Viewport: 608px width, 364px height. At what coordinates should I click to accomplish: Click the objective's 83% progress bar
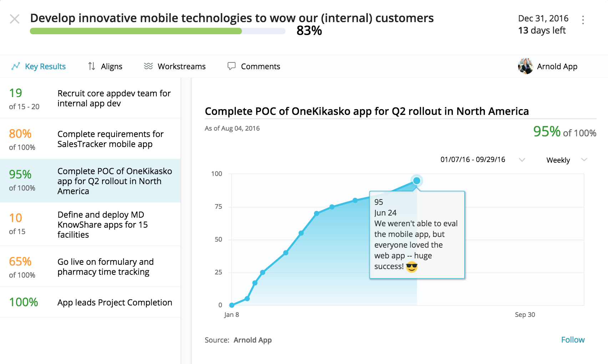(x=157, y=31)
